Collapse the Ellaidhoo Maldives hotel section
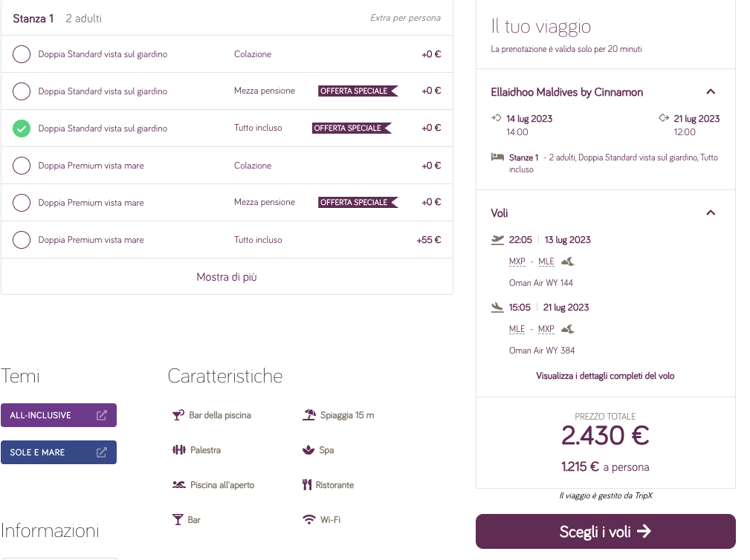The width and height of the screenshot is (750, 560). (710, 92)
